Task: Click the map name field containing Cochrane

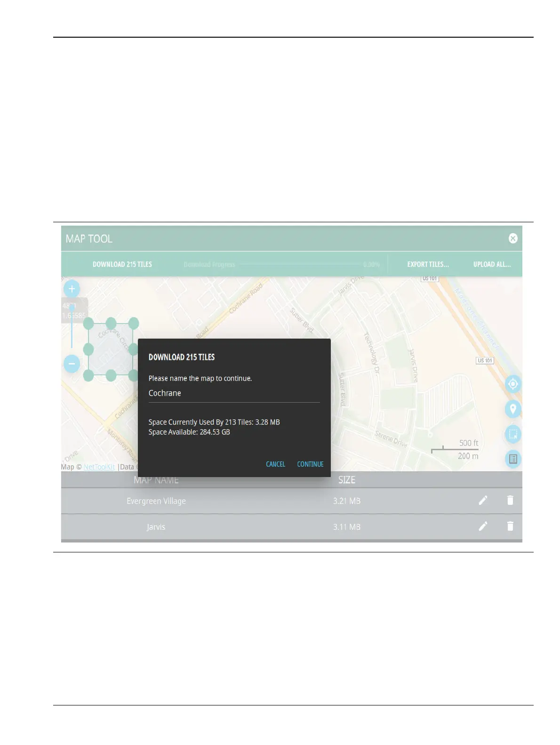Action: click(234, 394)
